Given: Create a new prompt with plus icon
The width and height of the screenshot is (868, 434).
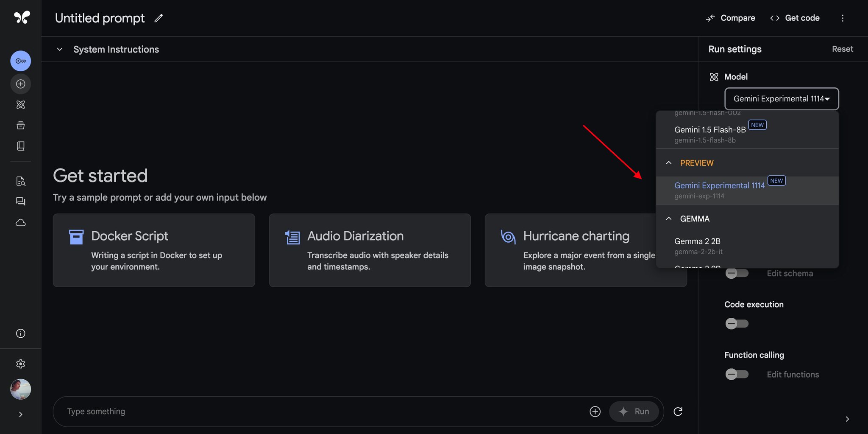Looking at the screenshot, I should click(20, 84).
